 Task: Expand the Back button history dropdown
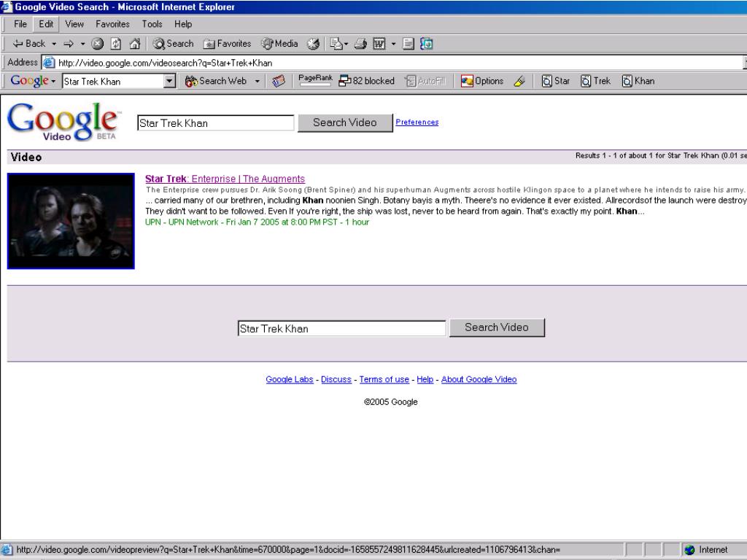click(54, 44)
